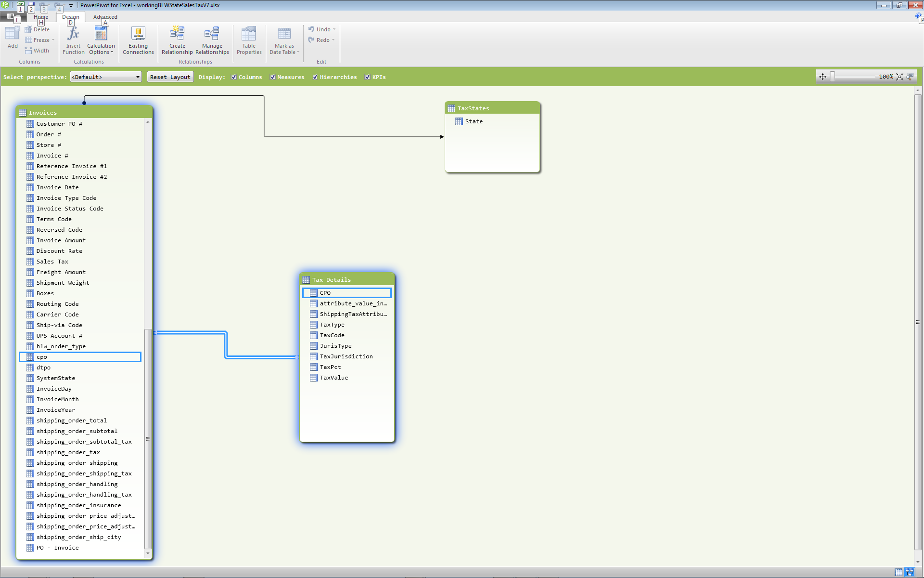Disable the KPIs display checkbox
This screenshot has height=578, width=924.
368,77
